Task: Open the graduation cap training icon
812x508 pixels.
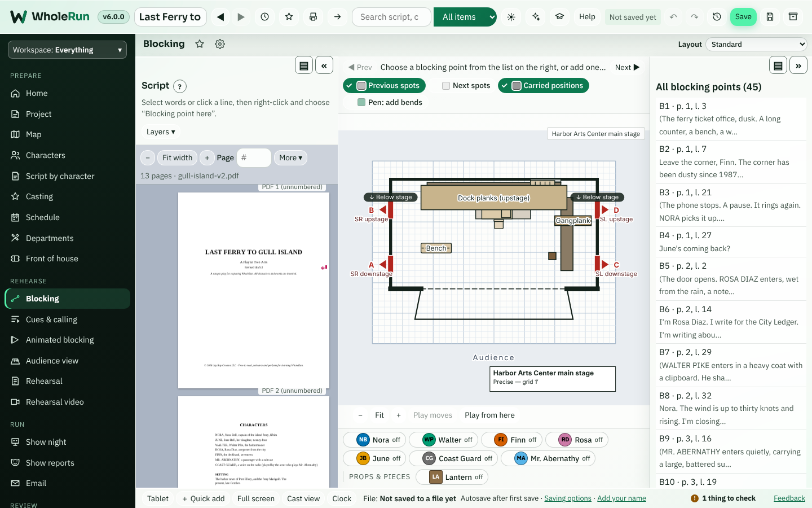Action: 560,17
